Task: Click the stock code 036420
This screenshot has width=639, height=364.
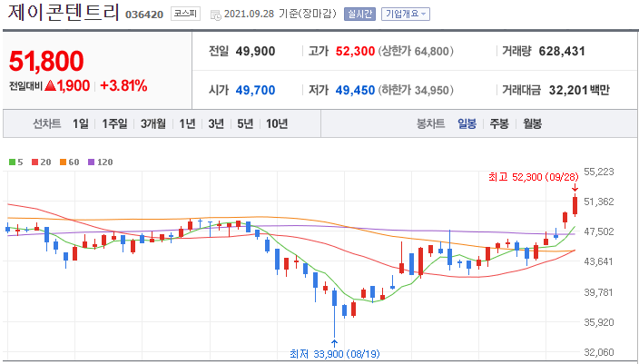Action: pos(144,15)
